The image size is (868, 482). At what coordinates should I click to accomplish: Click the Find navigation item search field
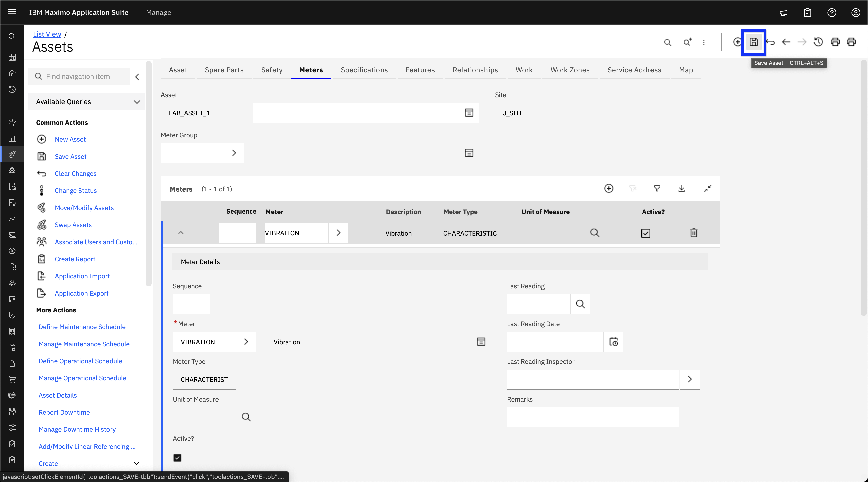79,76
